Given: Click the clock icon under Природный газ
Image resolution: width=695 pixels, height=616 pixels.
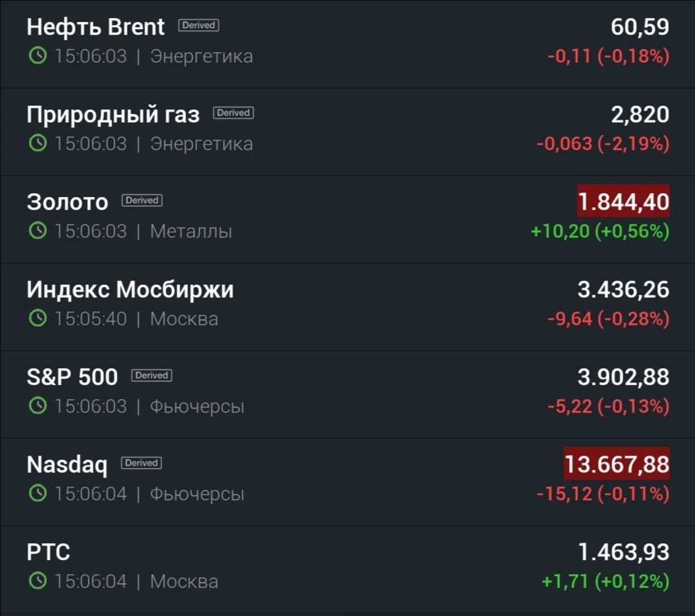Looking at the screenshot, I should [38, 144].
